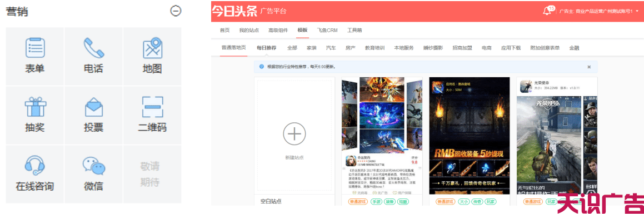Select the 电话 phone component
The height and width of the screenshot is (214, 644).
(x=94, y=56)
